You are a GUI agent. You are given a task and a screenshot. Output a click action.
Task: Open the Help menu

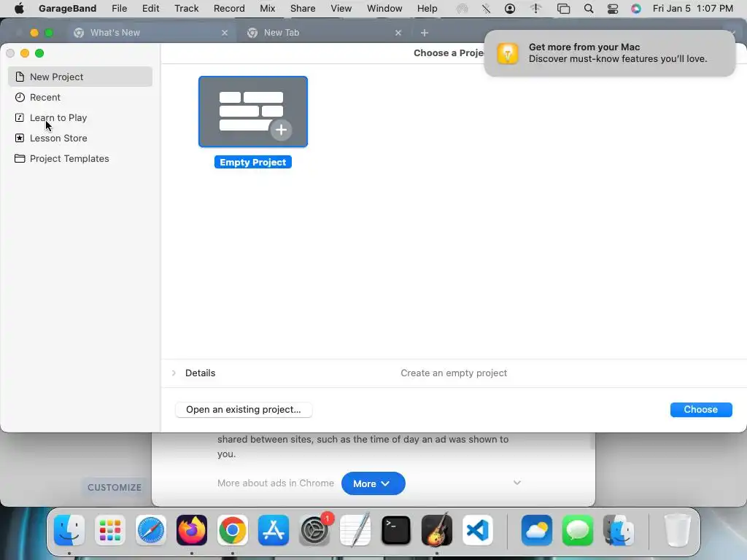point(427,8)
